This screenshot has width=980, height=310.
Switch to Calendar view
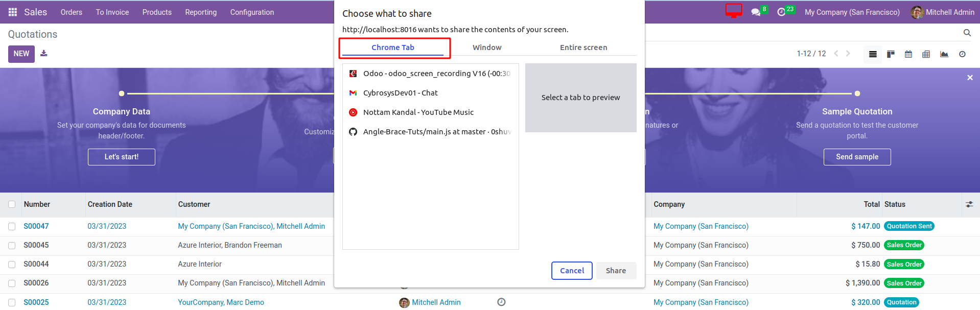pyautogui.click(x=908, y=54)
